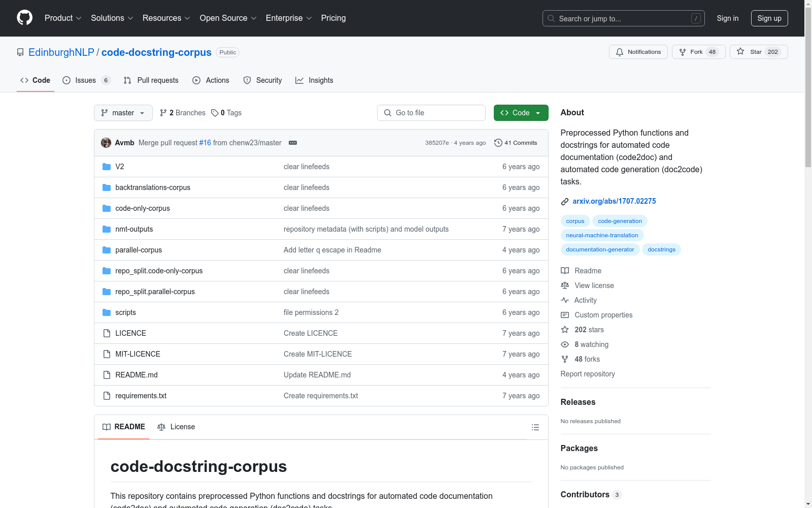The width and height of the screenshot is (812, 508).
Task: Click the MIT-LICENCE file icon
Action: click(107, 354)
